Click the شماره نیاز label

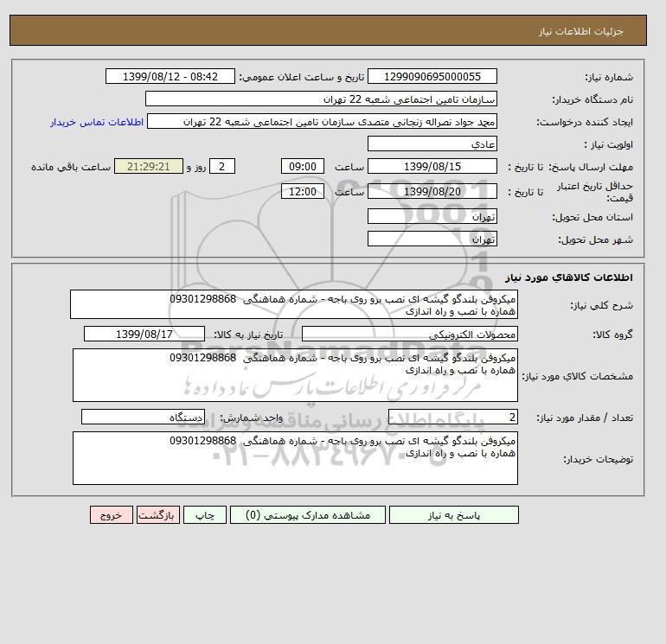[x=609, y=77]
